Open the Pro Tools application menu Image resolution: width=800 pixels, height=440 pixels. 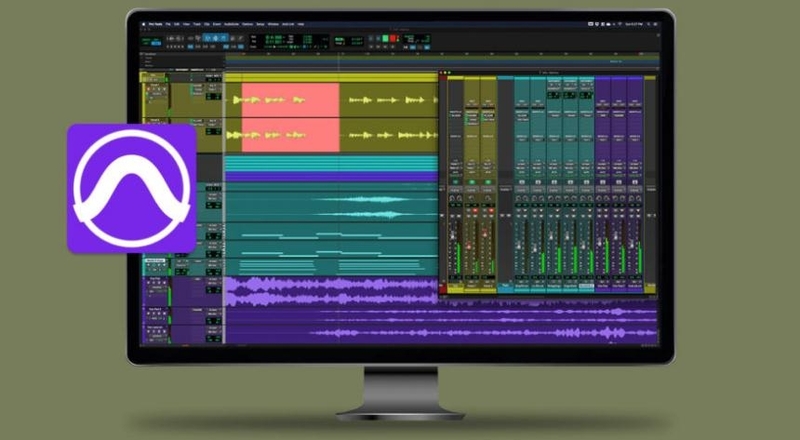pos(155,24)
